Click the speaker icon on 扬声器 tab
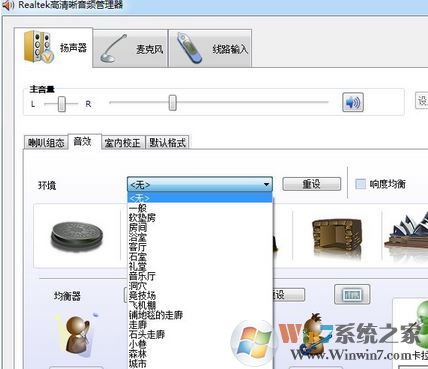 tap(39, 47)
